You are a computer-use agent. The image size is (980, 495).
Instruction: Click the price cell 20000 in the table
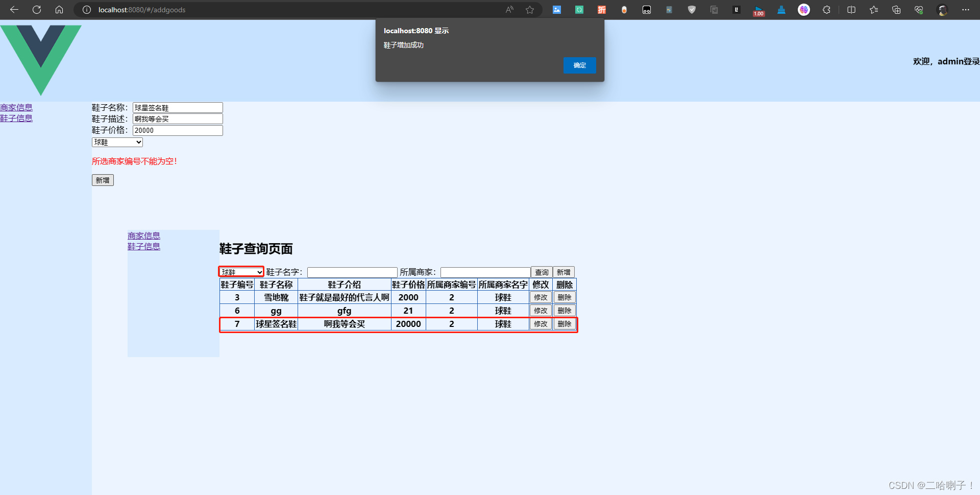tap(408, 324)
